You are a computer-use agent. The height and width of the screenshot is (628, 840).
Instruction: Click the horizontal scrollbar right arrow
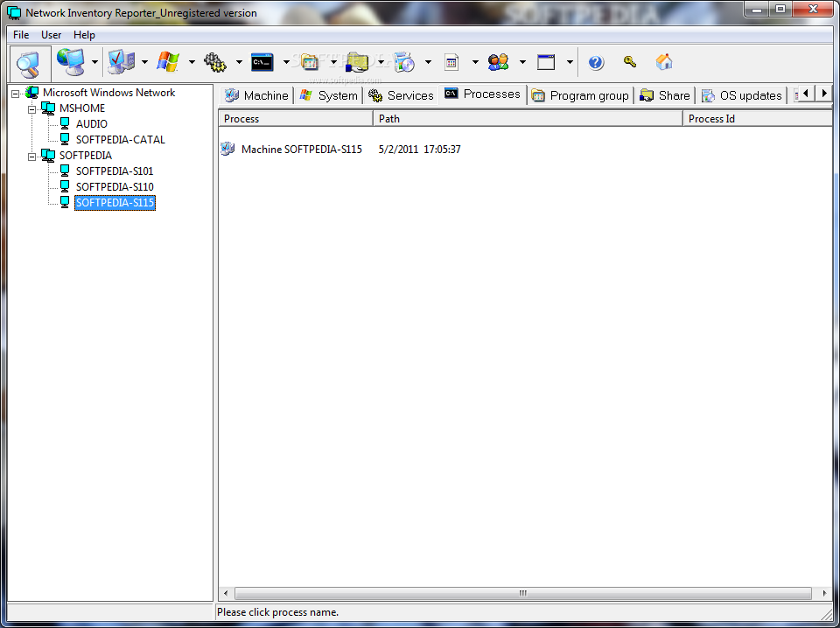pyautogui.click(x=824, y=593)
